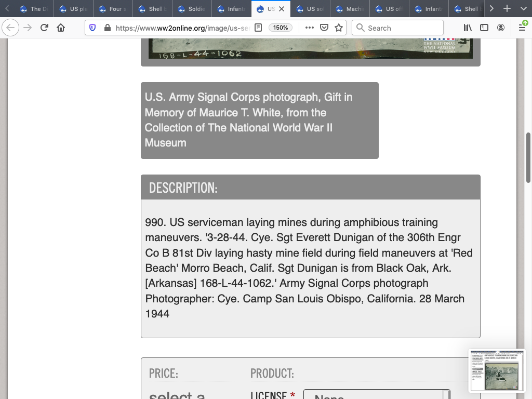This screenshot has height=399, width=532.
Task: Bookmark this page with the star
Action: (x=339, y=28)
